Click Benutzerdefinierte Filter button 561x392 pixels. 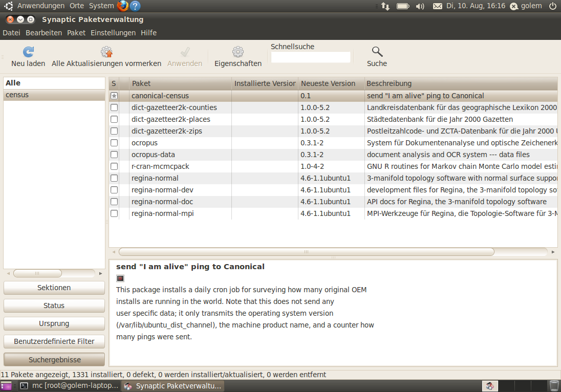click(54, 341)
